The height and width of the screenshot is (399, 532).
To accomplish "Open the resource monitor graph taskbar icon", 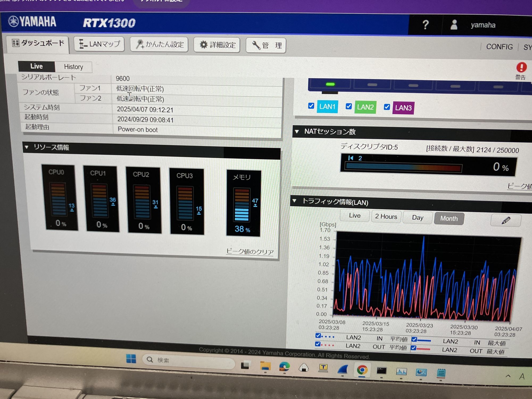I will point(401,371).
